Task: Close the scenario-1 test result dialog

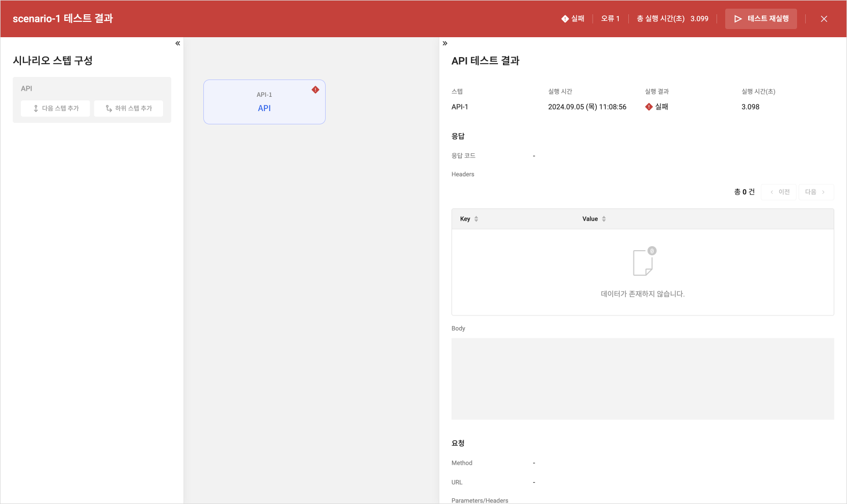Action: pyautogui.click(x=824, y=19)
